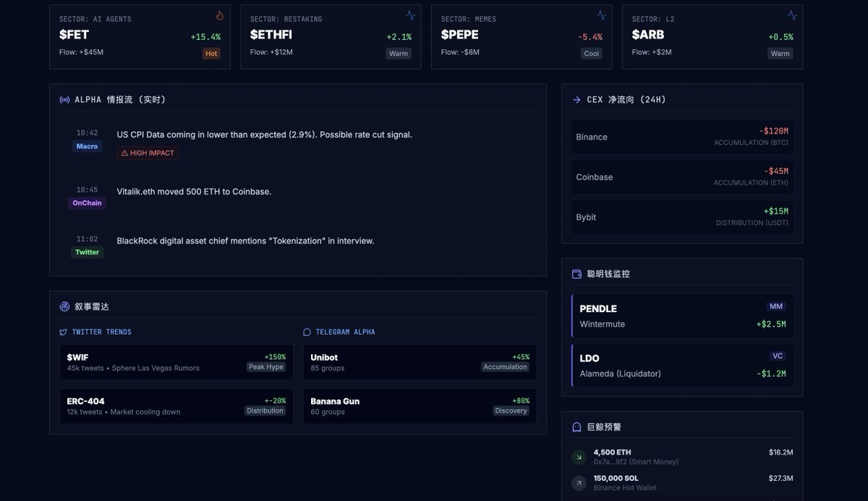Open the Coinbase net flow row

tap(682, 177)
